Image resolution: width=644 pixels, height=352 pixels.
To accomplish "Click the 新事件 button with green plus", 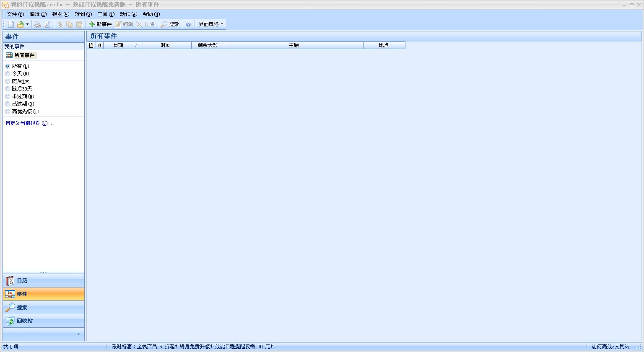I will pos(100,24).
